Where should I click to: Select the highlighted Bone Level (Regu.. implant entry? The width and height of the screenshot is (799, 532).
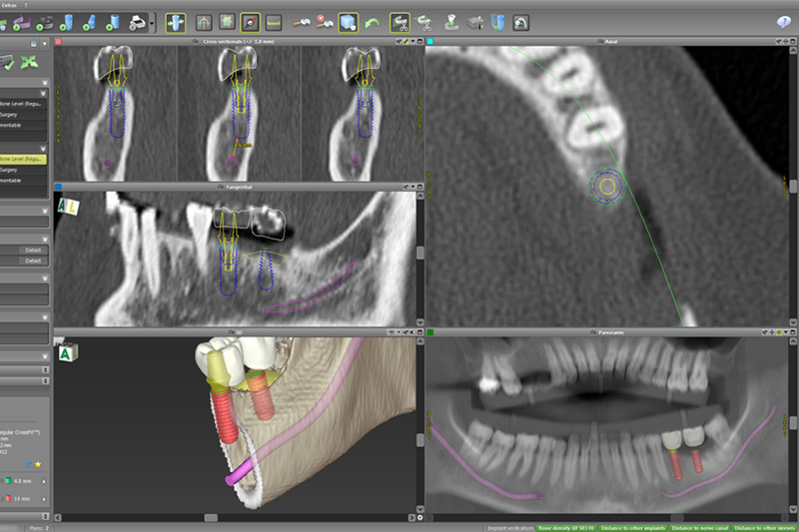coord(23,160)
